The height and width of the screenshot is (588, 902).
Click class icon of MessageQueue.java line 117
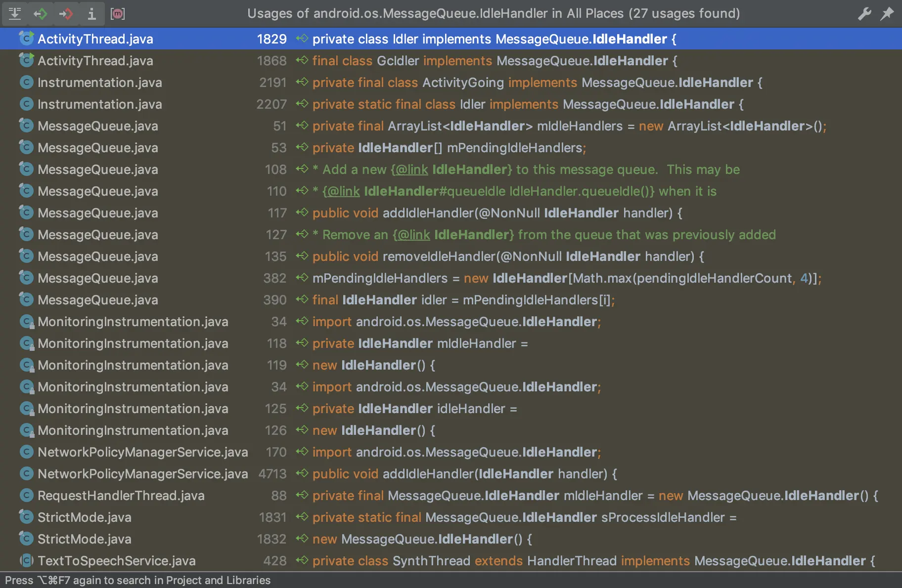coord(26,212)
